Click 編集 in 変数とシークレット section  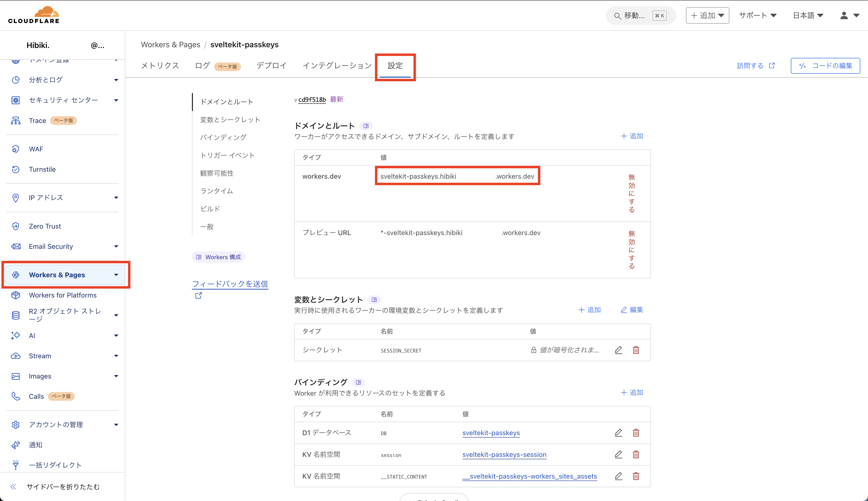pos(632,310)
